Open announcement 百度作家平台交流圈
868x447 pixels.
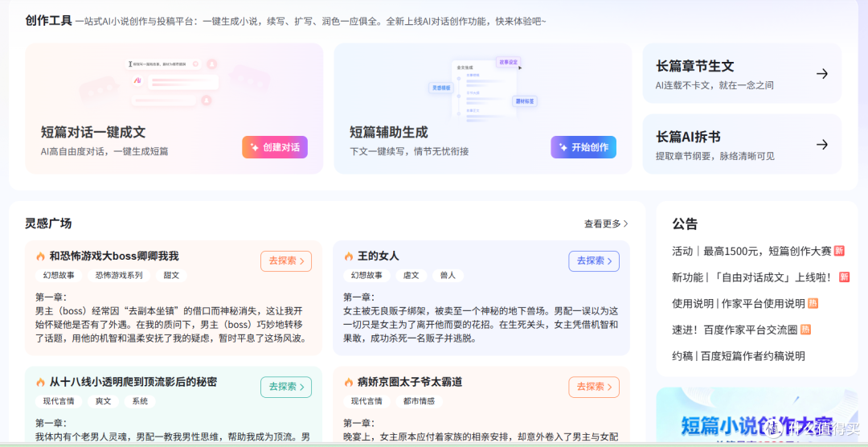[735, 330]
